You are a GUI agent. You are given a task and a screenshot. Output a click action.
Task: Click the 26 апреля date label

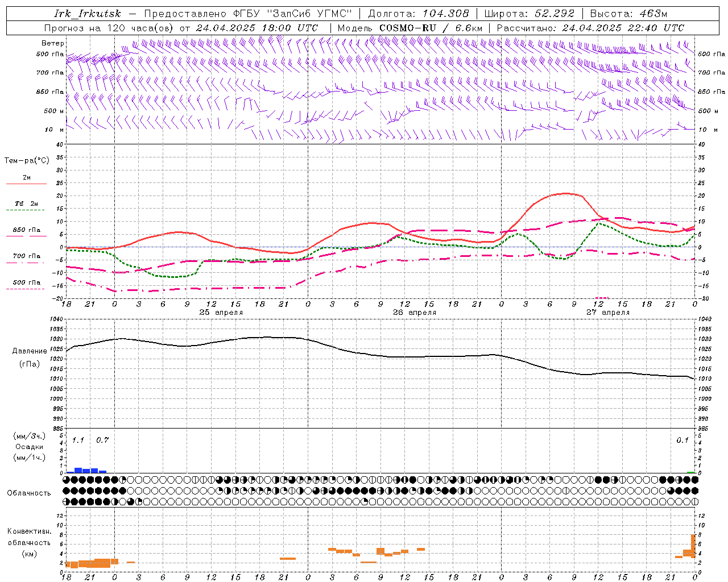[415, 313]
